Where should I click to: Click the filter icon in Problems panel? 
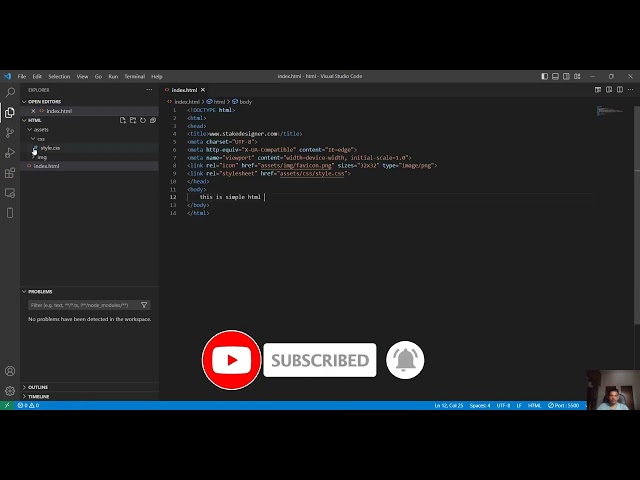[x=144, y=305]
